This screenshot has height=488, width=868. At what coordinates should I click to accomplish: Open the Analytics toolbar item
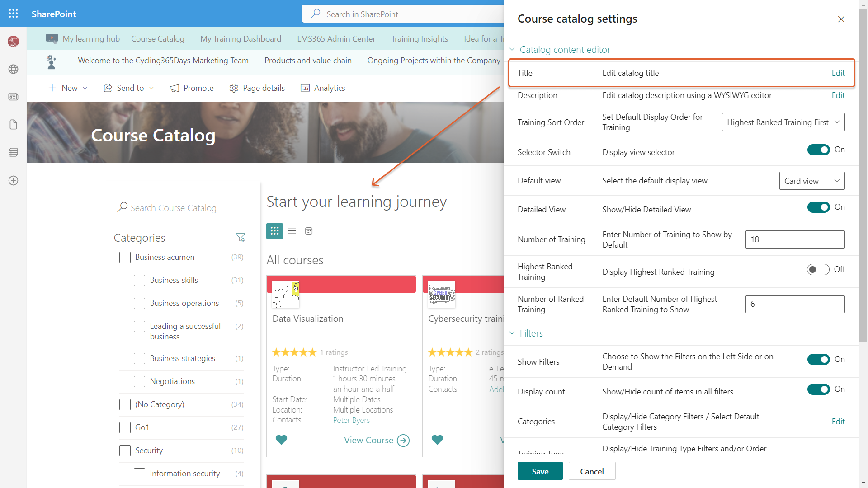323,88
